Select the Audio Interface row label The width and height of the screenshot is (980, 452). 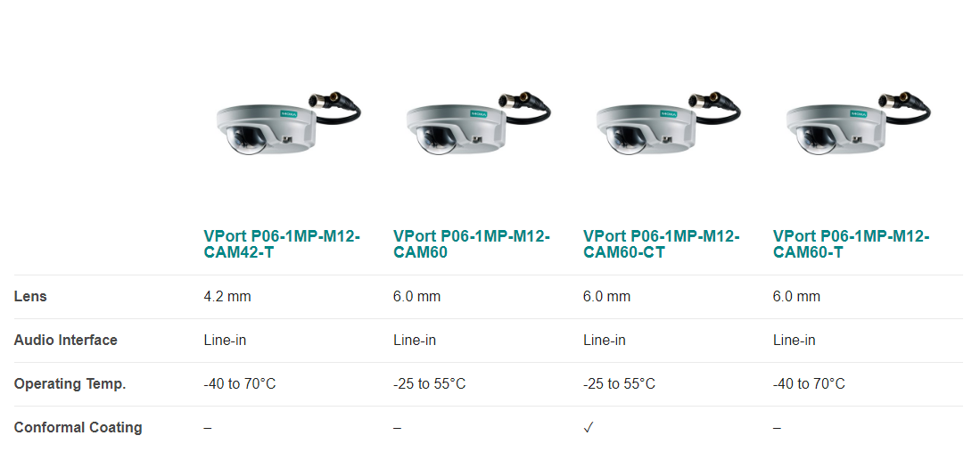coord(66,340)
